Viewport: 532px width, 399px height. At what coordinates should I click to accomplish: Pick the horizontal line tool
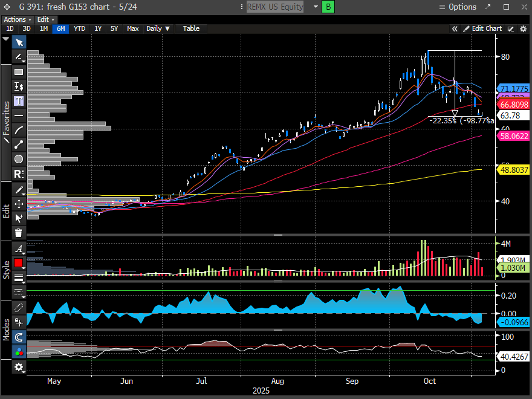(x=19, y=115)
